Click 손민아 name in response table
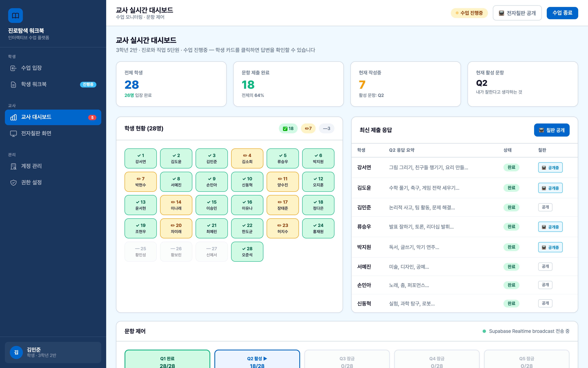 point(364,285)
